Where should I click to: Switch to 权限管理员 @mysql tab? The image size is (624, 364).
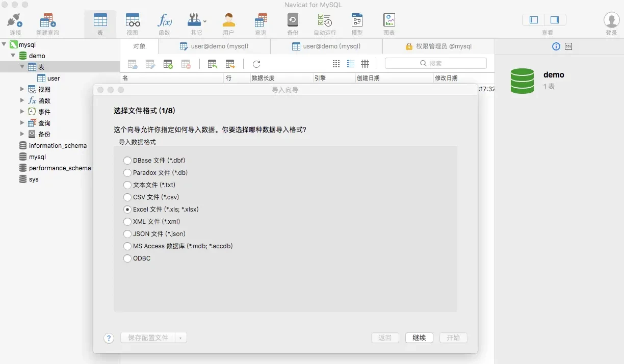pos(438,46)
